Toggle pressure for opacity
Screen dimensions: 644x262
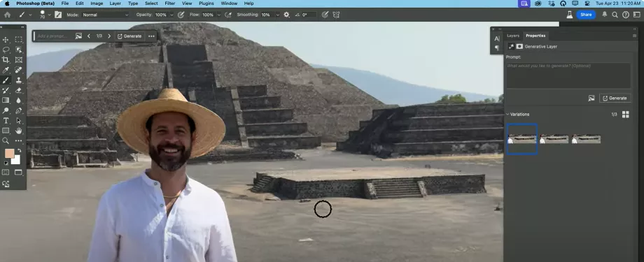click(x=181, y=15)
